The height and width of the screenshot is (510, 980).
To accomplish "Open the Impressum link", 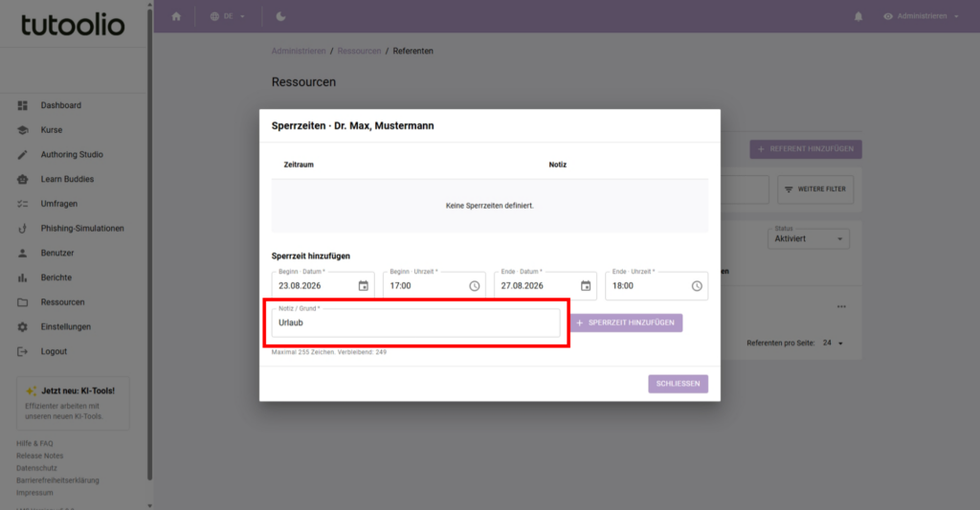I will click(x=34, y=493).
